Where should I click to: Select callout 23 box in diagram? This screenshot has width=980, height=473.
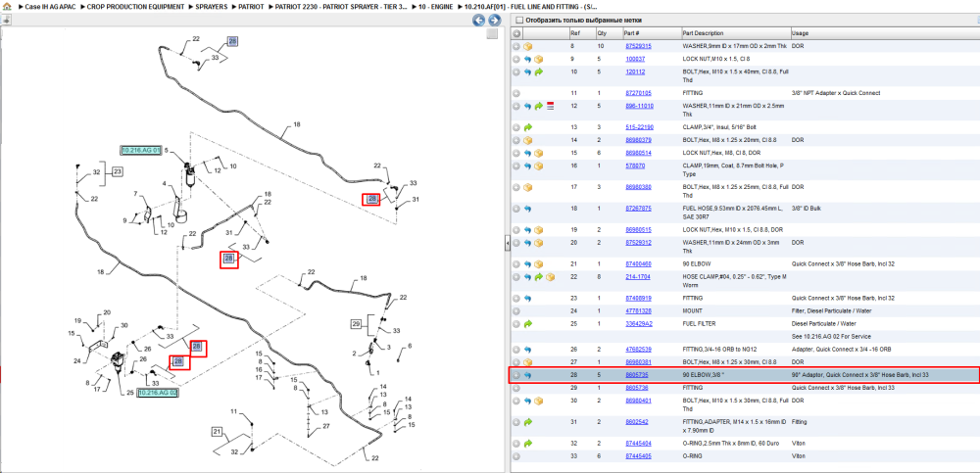118,170
